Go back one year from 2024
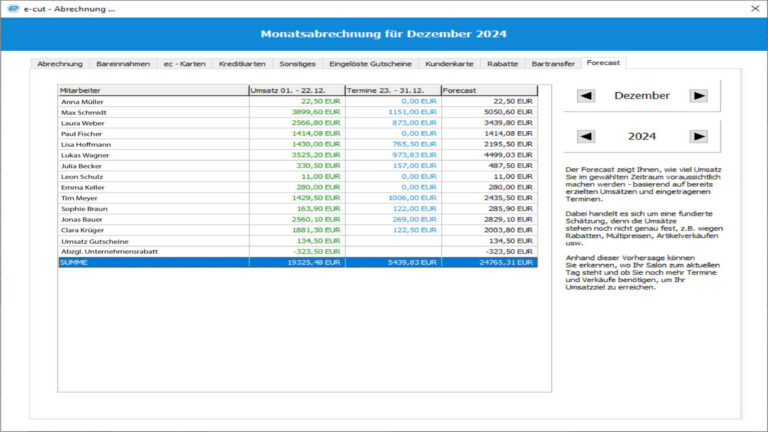768x432 pixels. pos(585,136)
